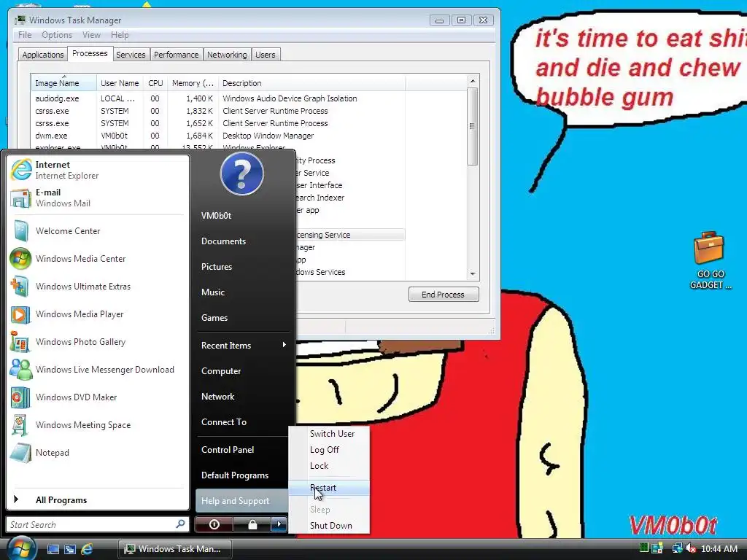Click the muted volume tray icon
Screen dimensions: 747x560
691,548
